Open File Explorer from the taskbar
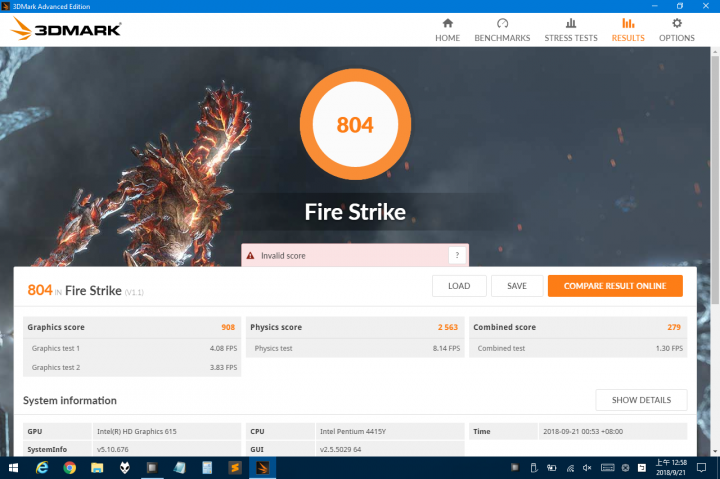 pos(97,468)
